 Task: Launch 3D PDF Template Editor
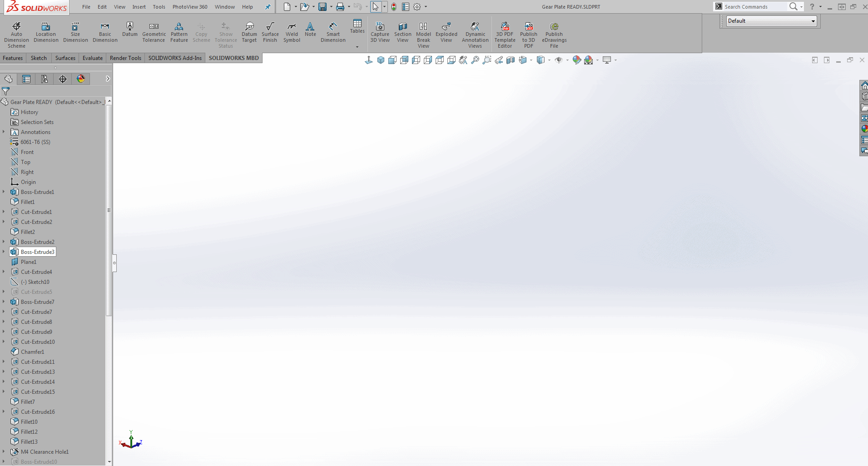pos(505,35)
